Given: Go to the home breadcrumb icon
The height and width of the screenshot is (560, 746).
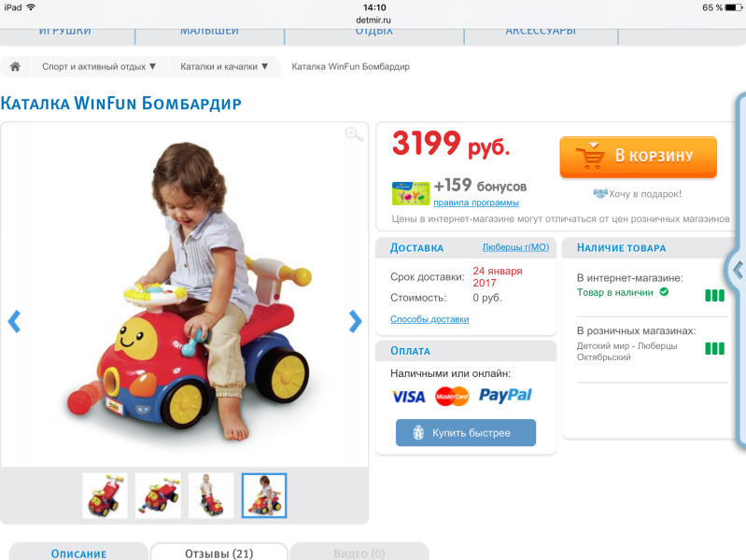Looking at the screenshot, I should point(15,66).
